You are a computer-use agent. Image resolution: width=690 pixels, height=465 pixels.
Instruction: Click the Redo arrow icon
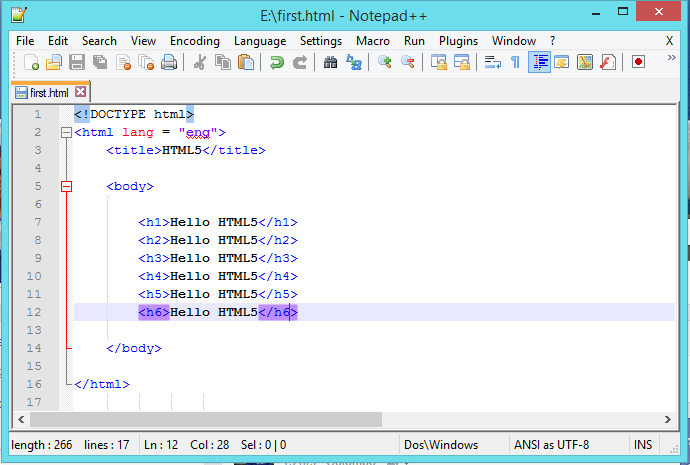300,62
